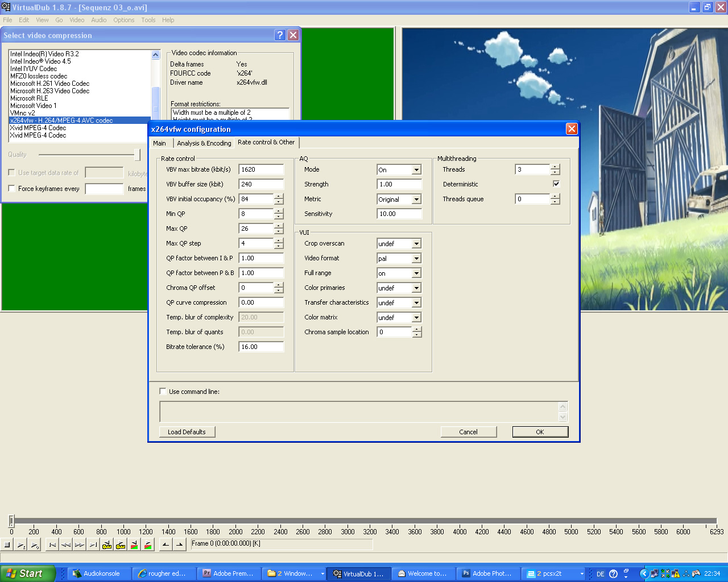Switch to the 'rougher ed...' browser taskbar item
Image resolution: width=728 pixels, height=582 pixels.
point(165,573)
